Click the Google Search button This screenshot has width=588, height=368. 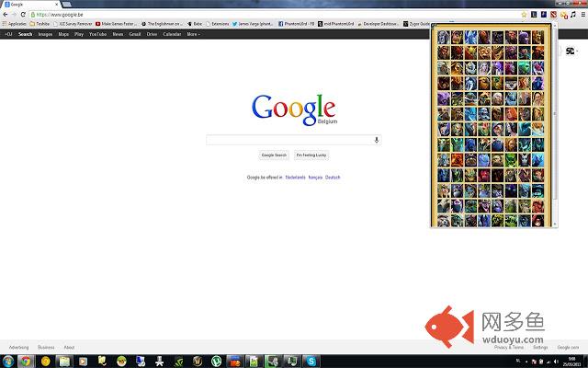pos(274,155)
